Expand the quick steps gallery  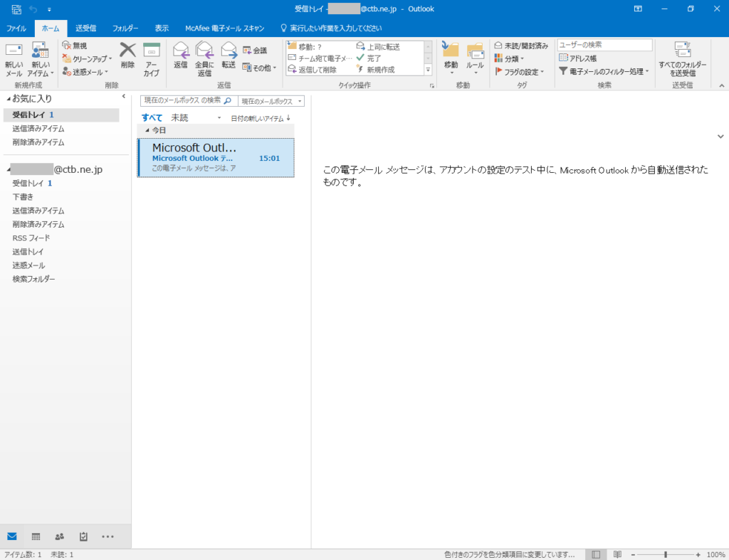click(x=428, y=70)
